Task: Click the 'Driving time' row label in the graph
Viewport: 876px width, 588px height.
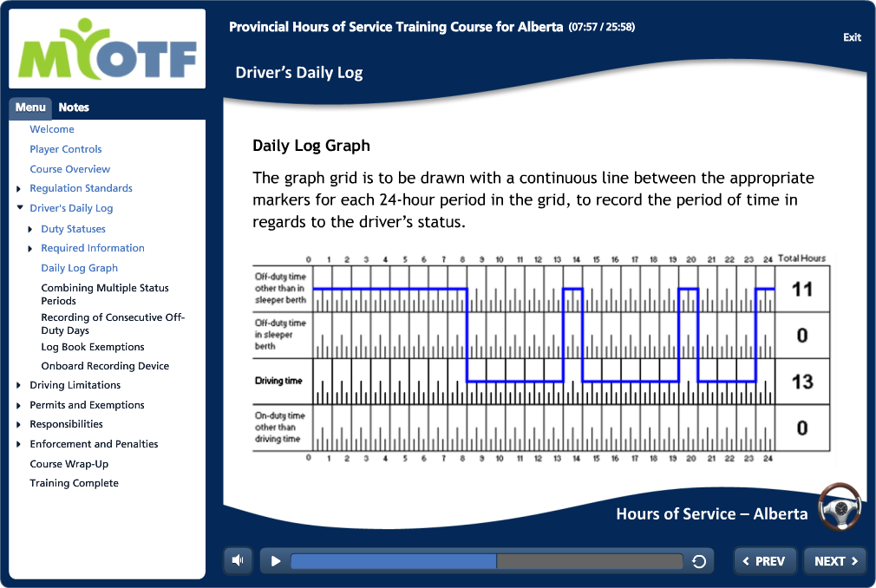Action: [x=278, y=381]
